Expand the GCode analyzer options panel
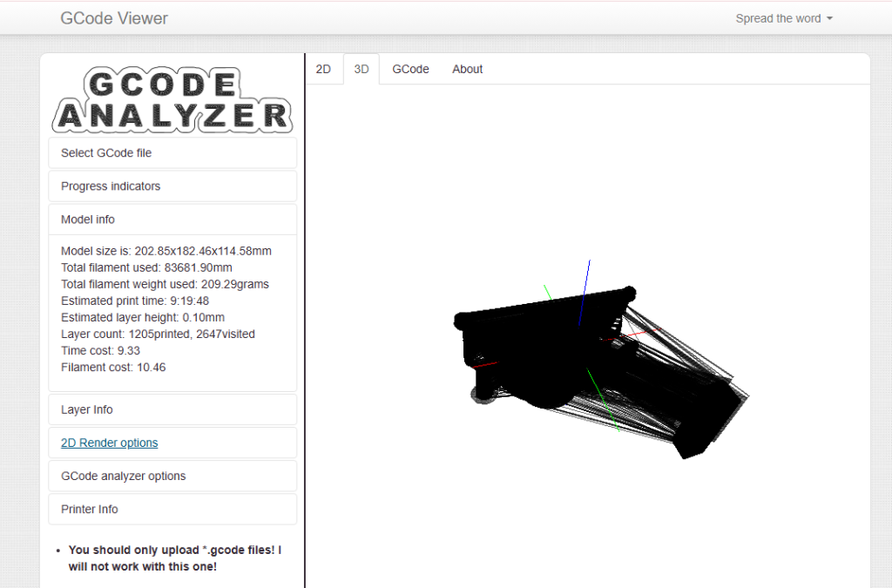Viewport: 892px width, 588px height. click(172, 476)
